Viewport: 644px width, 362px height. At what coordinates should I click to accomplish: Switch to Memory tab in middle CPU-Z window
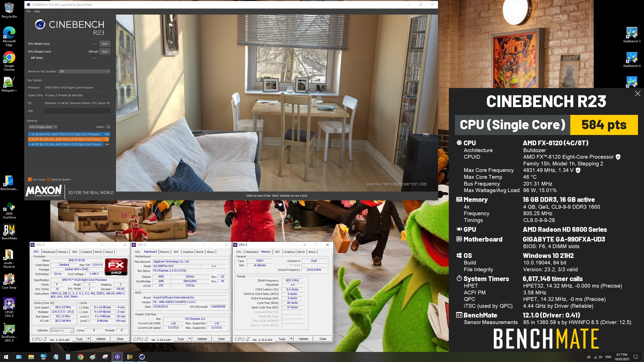point(165,252)
